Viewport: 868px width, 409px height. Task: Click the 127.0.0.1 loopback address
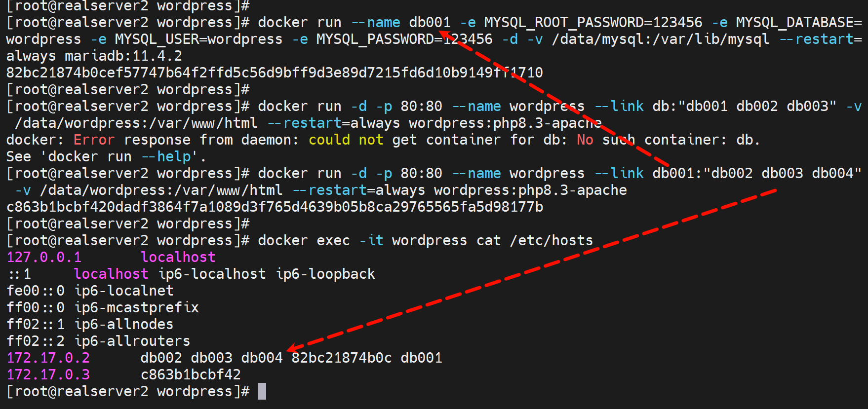tap(44, 257)
